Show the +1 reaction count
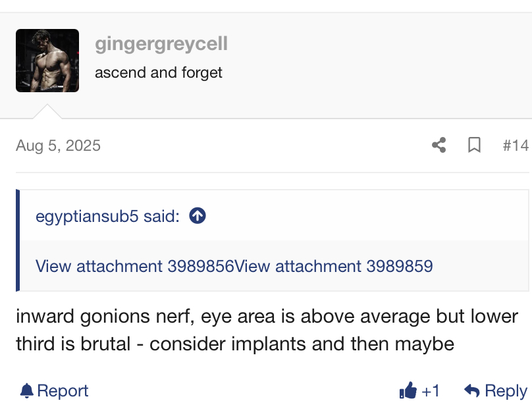Image resolution: width=532 pixels, height=405 pixels. (x=431, y=391)
